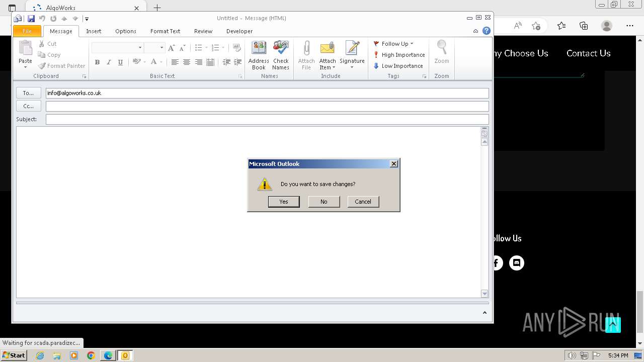Minimize the ribbon with caret icon

475,31
